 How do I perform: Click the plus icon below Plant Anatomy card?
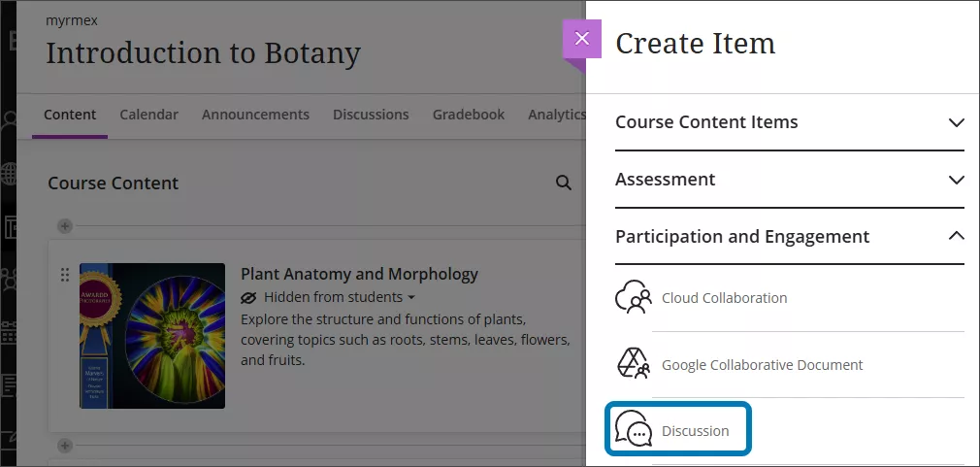click(65, 446)
